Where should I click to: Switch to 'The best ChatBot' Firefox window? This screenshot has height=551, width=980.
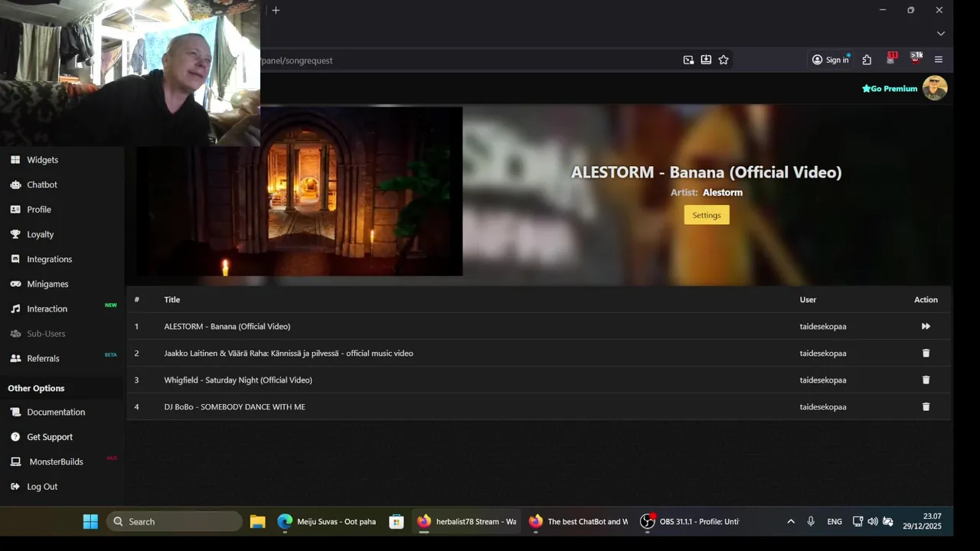(x=578, y=521)
